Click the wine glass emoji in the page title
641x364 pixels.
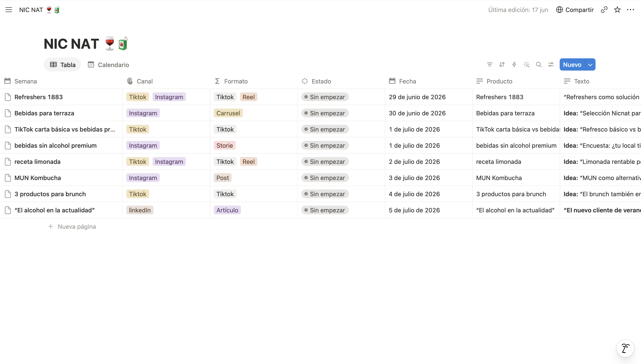(x=110, y=44)
